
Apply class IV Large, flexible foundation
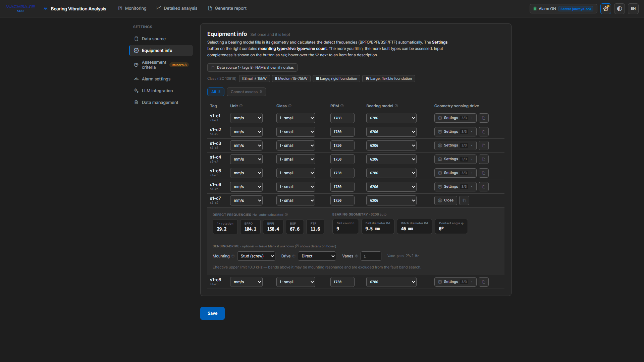388,78
